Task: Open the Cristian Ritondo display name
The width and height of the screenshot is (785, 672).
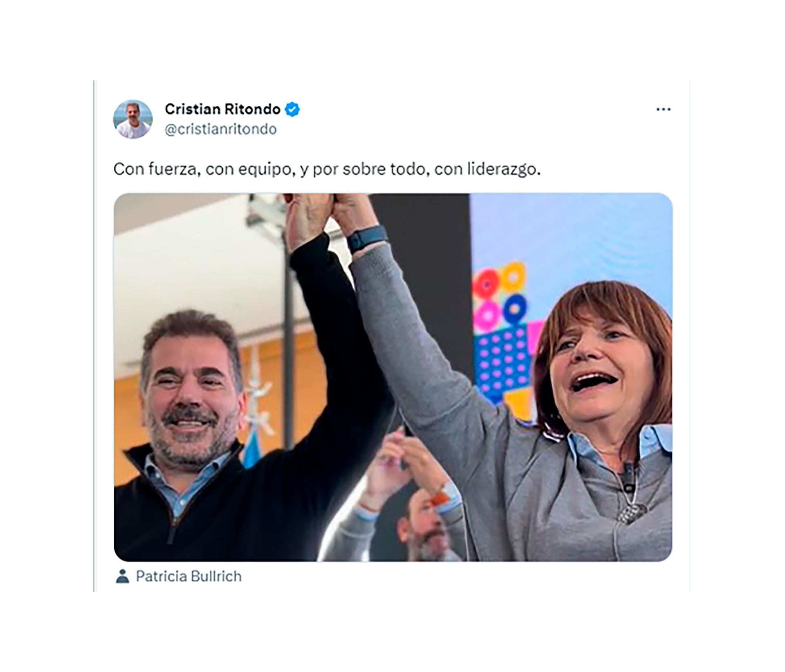Action: coord(222,109)
